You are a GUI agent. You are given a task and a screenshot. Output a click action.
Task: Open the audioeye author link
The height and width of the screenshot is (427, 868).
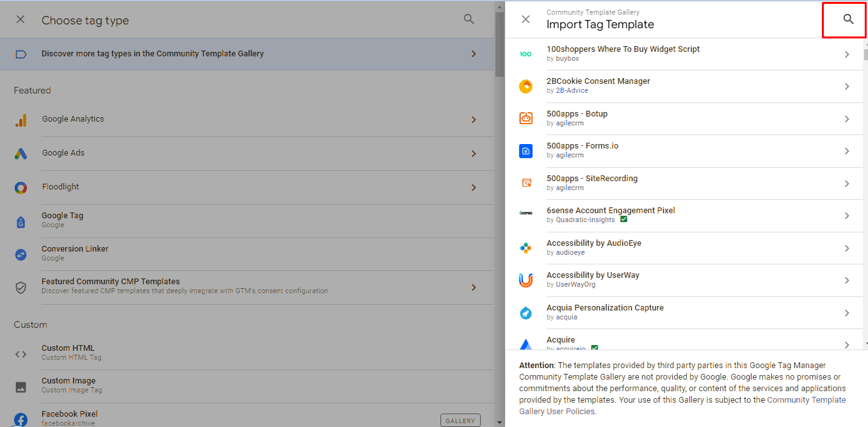(x=570, y=253)
